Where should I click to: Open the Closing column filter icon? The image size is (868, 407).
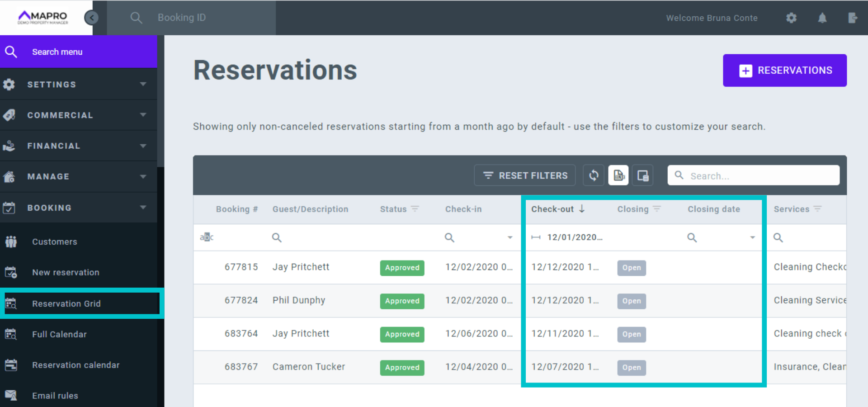tap(657, 209)
